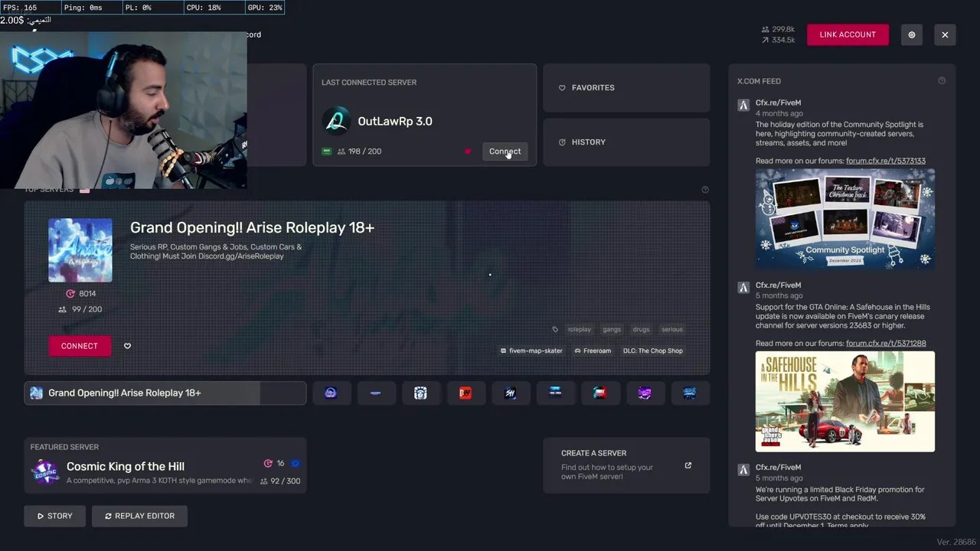Click the Cosmic server logo icon
This screenshot has height=551, width=980.
point(45,472)
